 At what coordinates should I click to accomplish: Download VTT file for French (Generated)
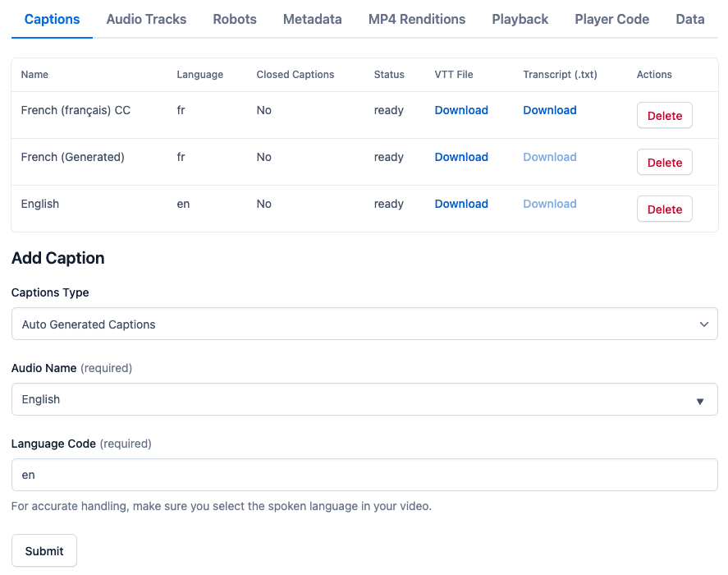(461, 157)
